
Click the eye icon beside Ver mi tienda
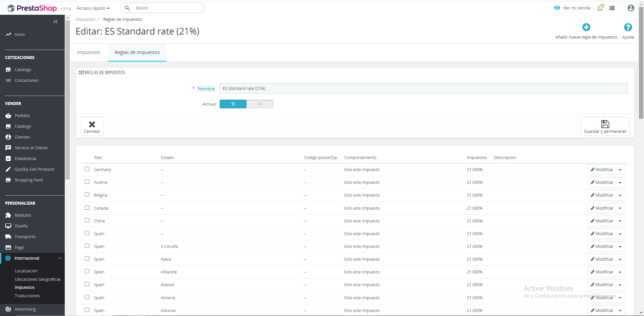[557, 8]
